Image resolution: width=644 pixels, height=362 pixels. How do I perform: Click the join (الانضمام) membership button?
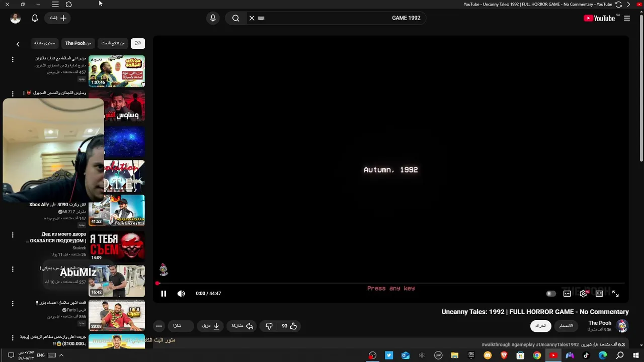coord(566,326)
